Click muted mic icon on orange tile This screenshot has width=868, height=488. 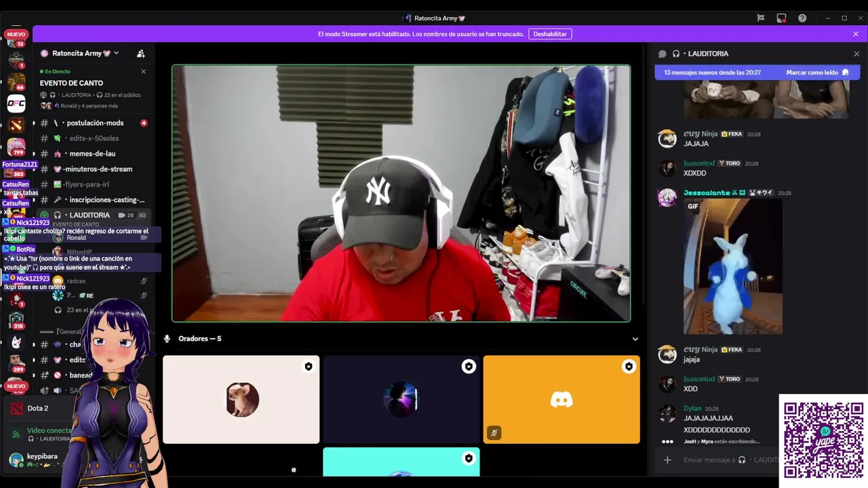(x=494, y=432)
